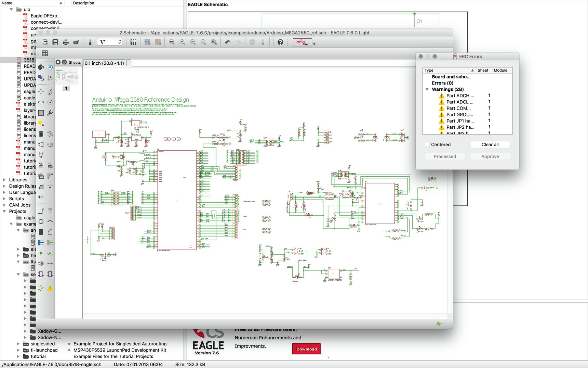Click the Zoom in magnifier icon
588x368 pixels.
pos(183,42)
